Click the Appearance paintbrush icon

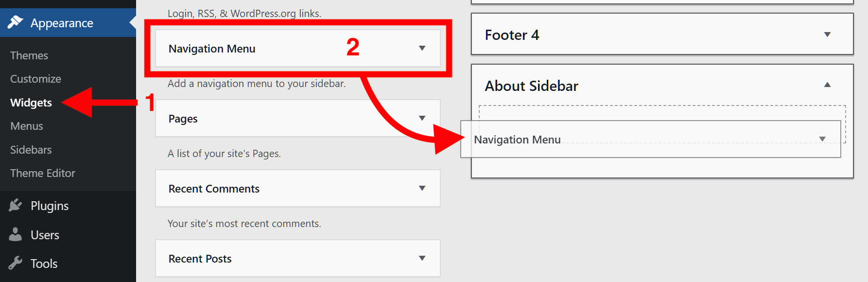pyautogui.click(x=16, y=22)
